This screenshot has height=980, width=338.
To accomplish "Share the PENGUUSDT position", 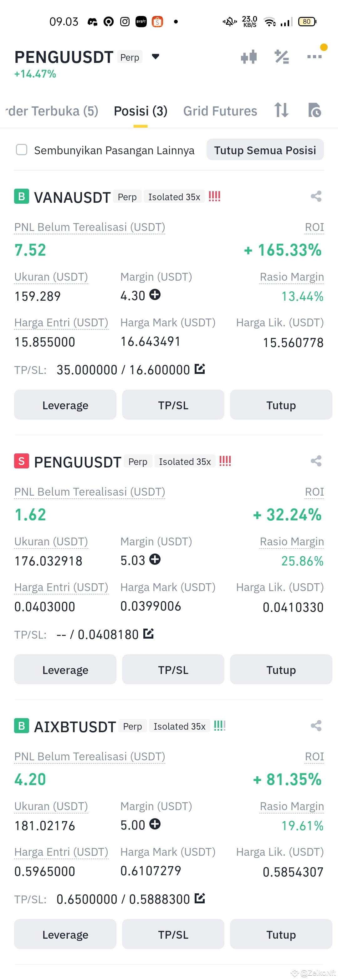I will (x=316, y=461).
